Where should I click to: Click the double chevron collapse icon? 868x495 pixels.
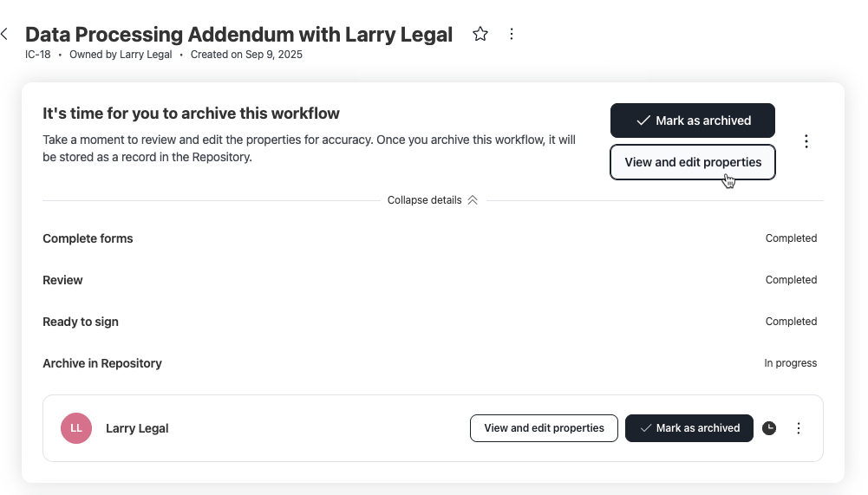coord(473,200)
